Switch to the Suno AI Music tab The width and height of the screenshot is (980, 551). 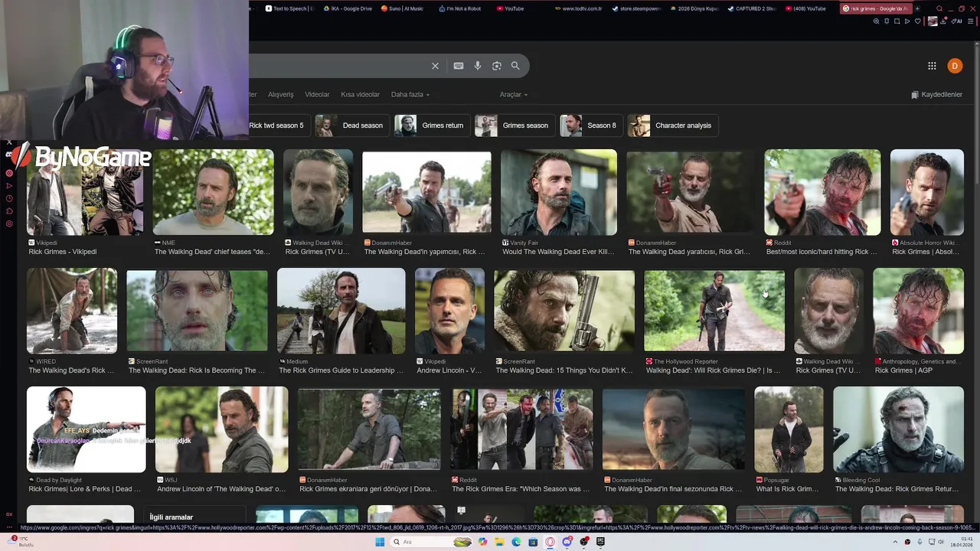pyautogui.click(x=403, y=8)
